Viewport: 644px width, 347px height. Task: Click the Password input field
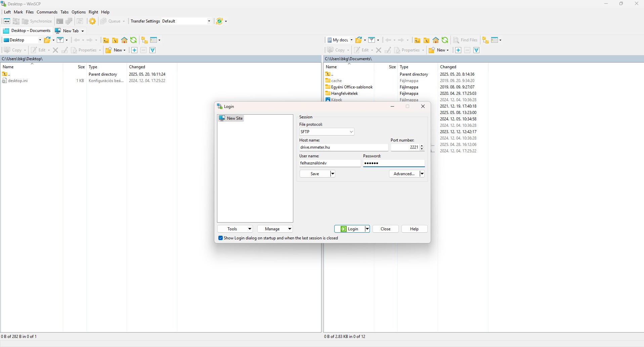click(x=394, y=163)
